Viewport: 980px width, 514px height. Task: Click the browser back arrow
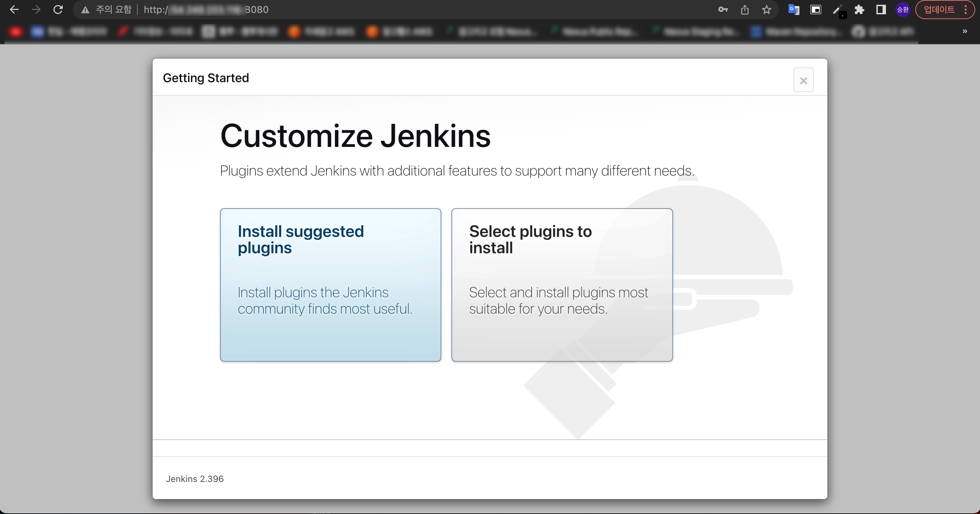coord(14,10)
